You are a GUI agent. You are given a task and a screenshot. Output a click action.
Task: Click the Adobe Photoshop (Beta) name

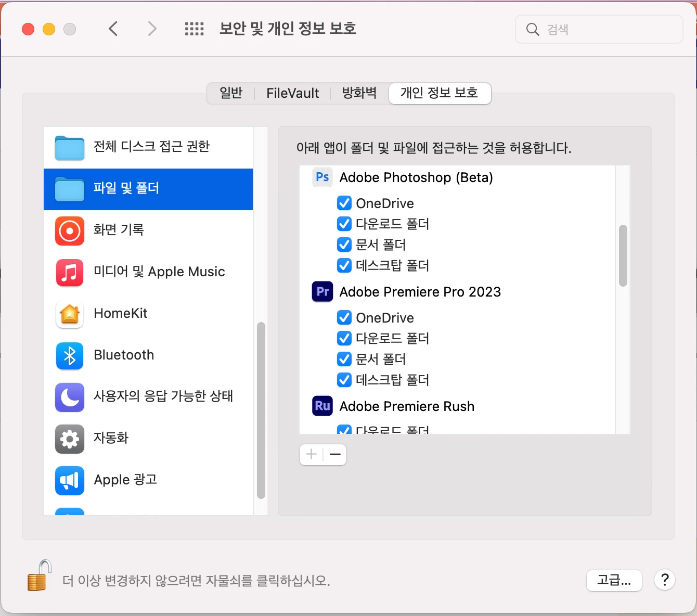click(x=416, y=177)
